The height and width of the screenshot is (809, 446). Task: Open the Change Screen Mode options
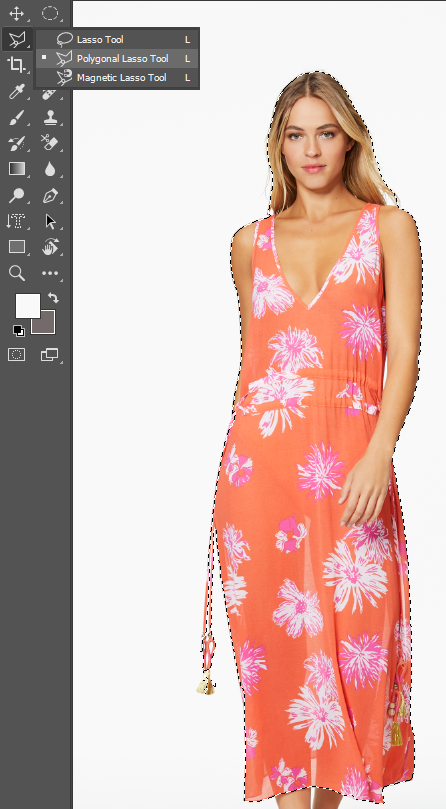pos(50,354)
